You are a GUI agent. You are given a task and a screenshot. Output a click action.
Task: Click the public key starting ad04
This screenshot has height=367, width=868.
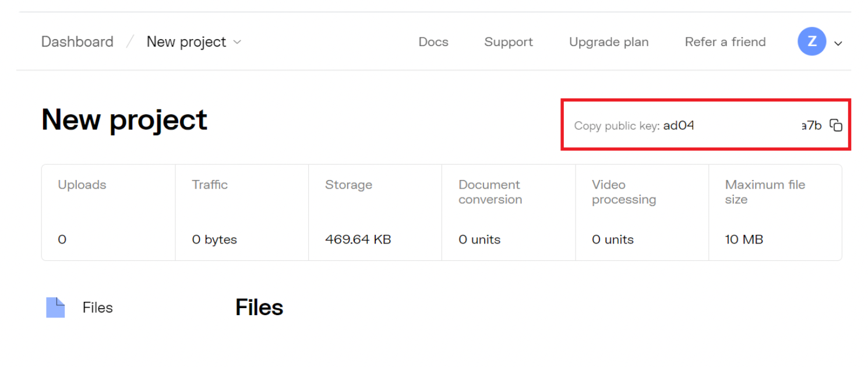click(x=743, y=125)
